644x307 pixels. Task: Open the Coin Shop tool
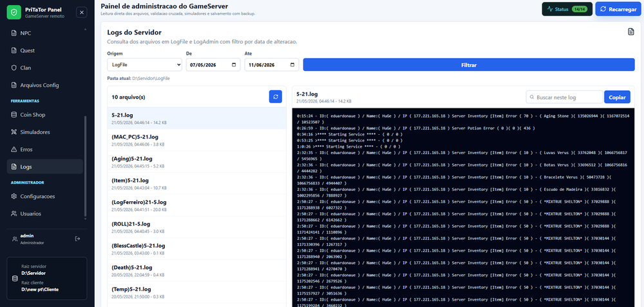(x=45, y=115)
